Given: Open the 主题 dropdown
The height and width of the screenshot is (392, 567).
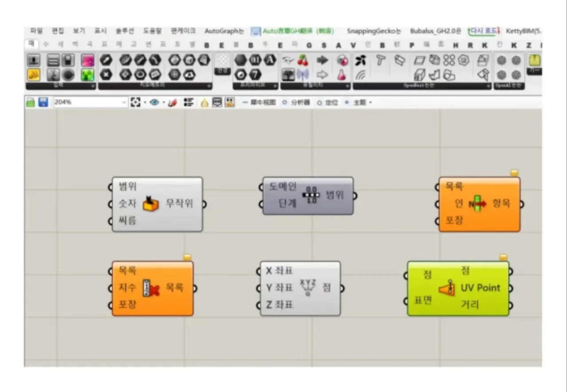Looking at the screenshot, I should pyautogui.click(x=358, y=102).
